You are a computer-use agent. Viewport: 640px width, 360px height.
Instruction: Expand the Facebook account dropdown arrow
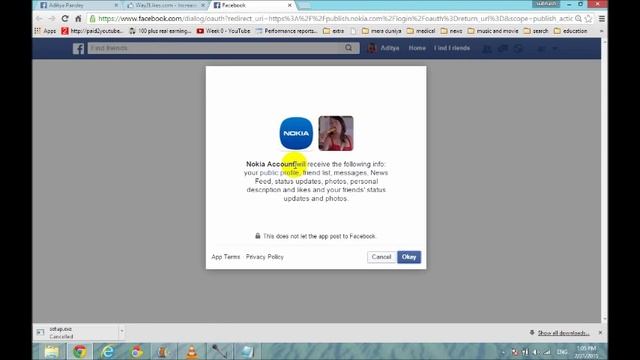tap(555, 49)
